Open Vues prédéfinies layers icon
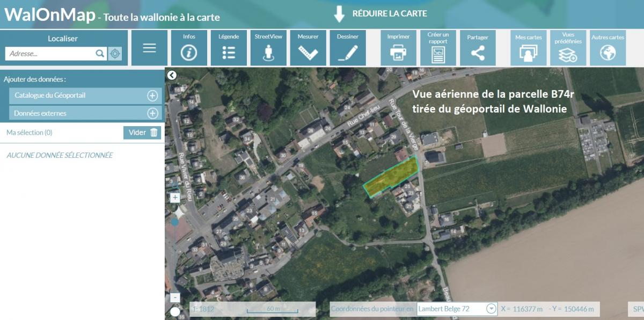The height and width of the screenshot is (320, 644). 568,48
